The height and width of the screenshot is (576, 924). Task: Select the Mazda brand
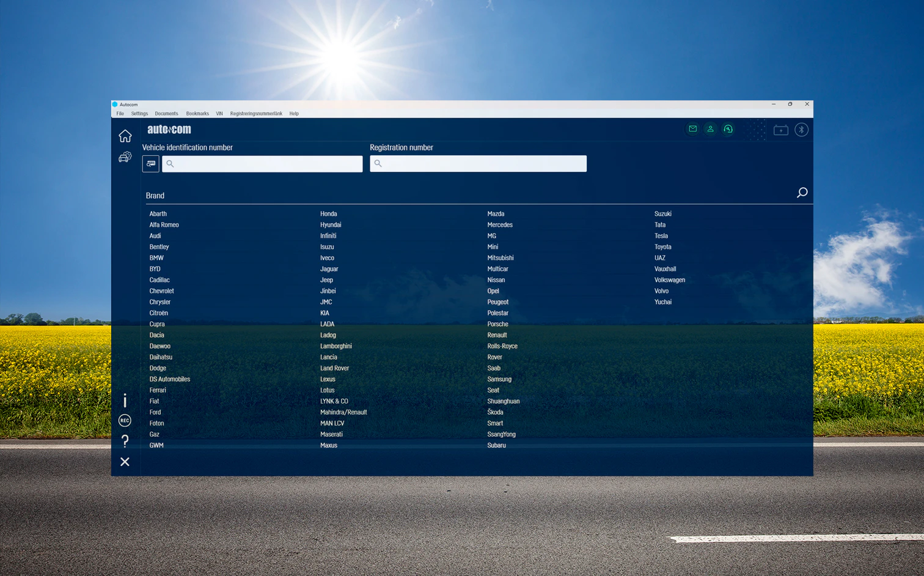[496, 214]
